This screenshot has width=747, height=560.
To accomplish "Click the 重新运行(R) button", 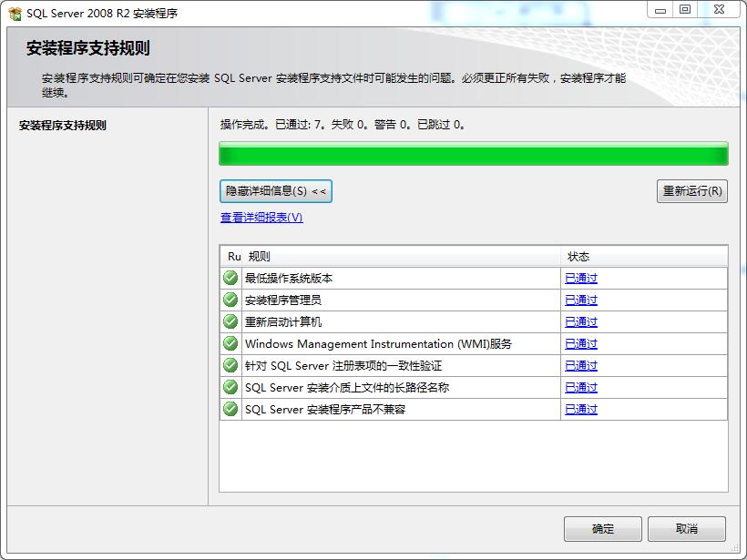I will click(x=692, y=191).
